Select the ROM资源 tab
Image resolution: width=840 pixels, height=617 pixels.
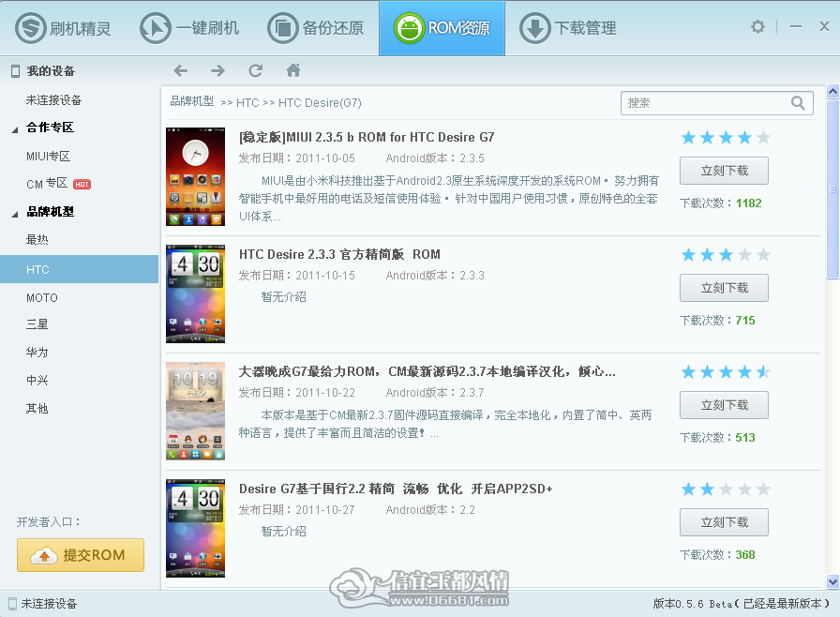[x=442, y=28]
